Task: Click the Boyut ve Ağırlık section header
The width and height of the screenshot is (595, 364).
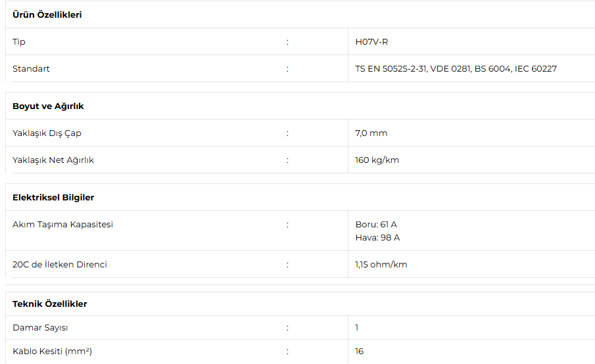Action: (x=48, y=106)
